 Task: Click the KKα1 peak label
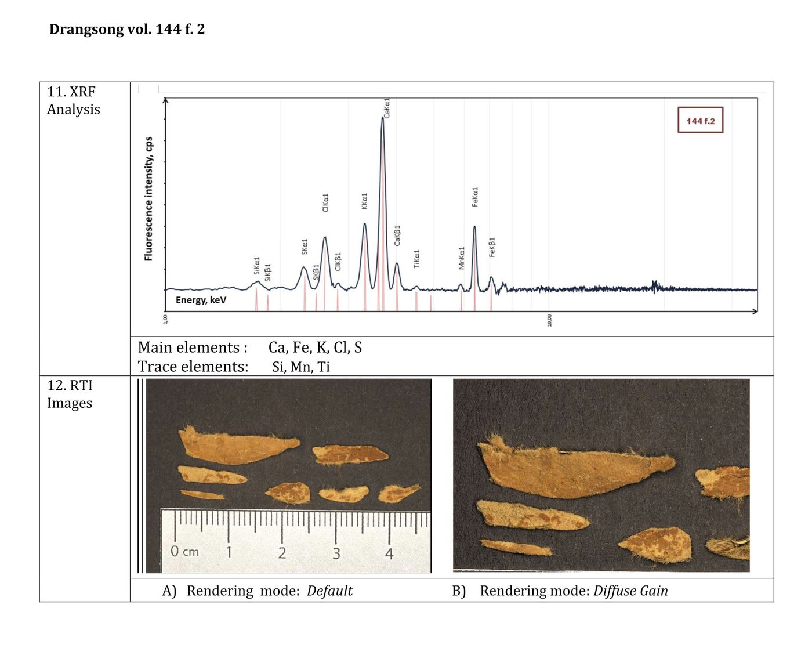pyautogui.click(x=364, y=201)
